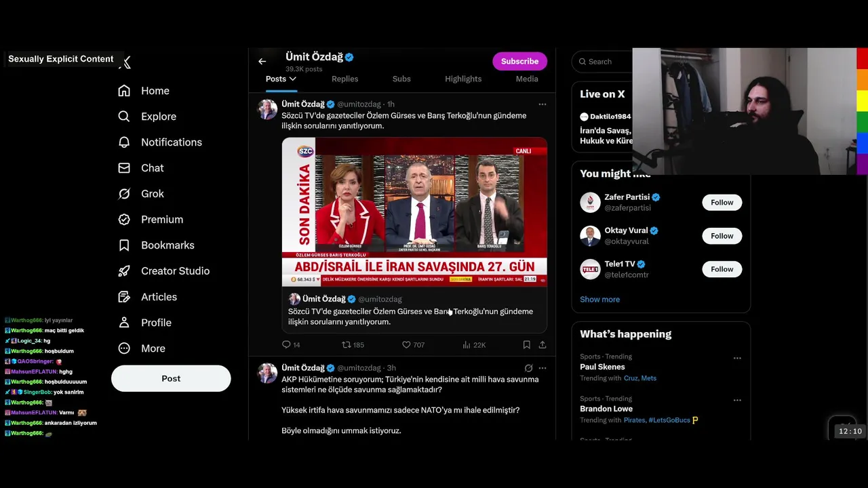The height and width of the screenshot is (488, 868).
Task: Open the Explore search icon in the sidebar
Action: 124,117
